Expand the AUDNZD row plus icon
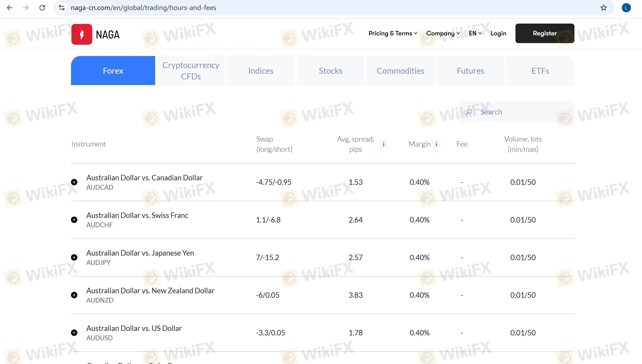This screenshot has width=642, height=364. 74,295
